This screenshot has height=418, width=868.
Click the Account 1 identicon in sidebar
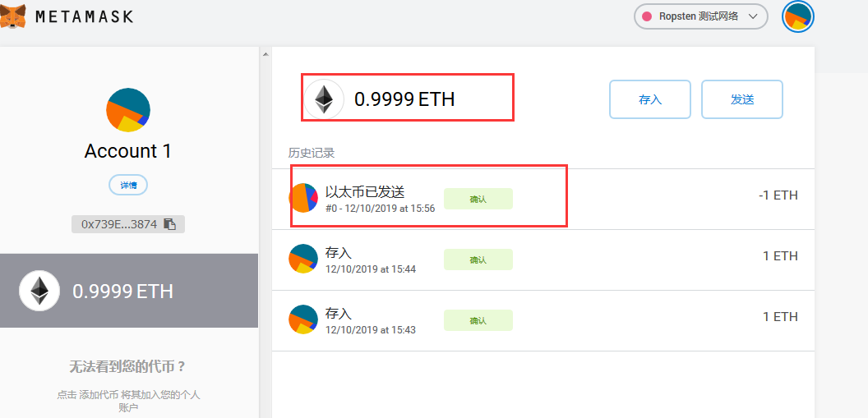point(128,110)
